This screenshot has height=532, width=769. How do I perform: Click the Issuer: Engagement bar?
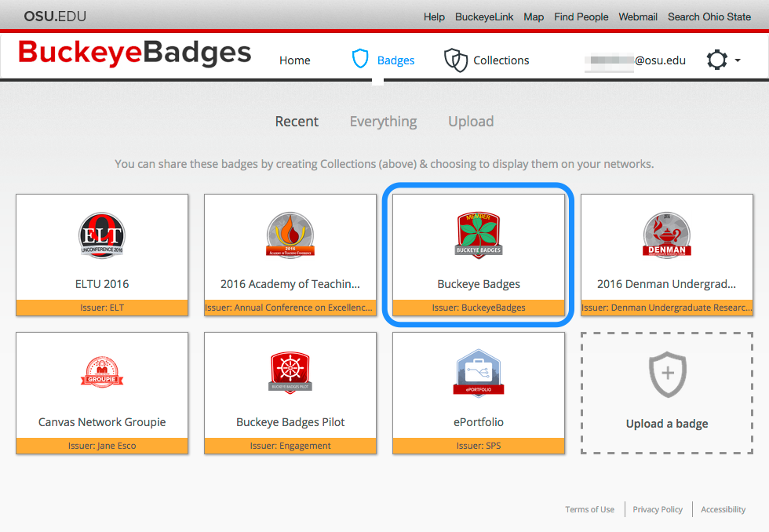[x=290, y=446]
